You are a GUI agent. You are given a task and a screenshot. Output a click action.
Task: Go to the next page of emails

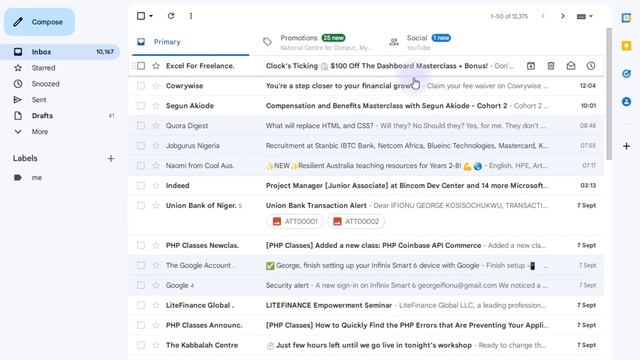[562, 16]
